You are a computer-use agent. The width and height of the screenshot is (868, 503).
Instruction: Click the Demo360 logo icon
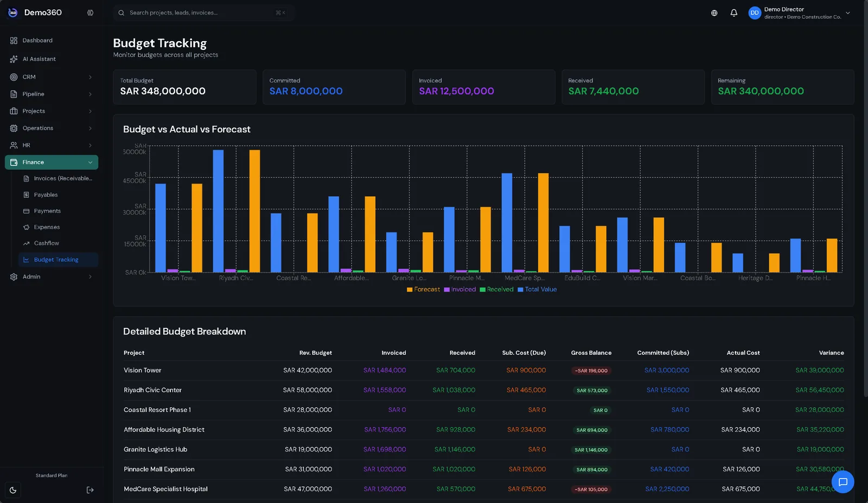(13, 12)
